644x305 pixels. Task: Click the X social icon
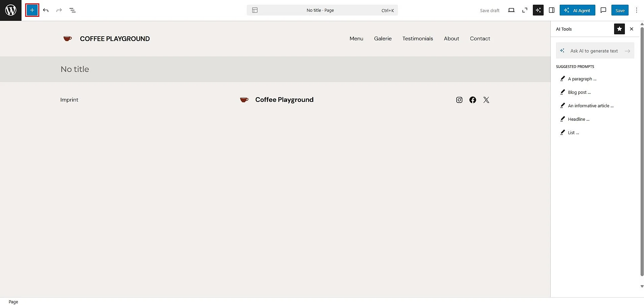pyautogui.click(x=486, y=100)
